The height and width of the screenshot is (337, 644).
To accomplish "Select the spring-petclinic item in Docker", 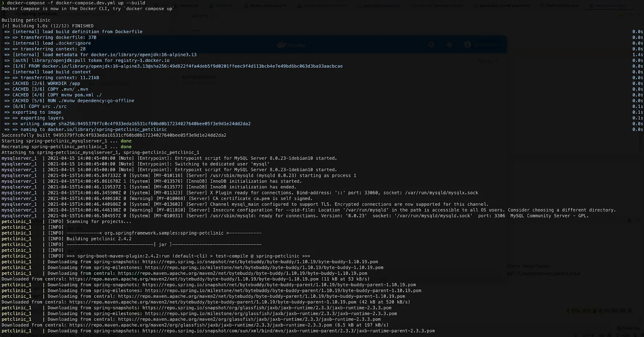I will (198, 76).
